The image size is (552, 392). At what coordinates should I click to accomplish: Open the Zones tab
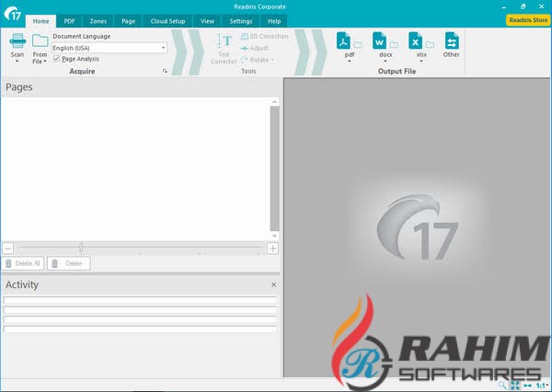(98, 21)
